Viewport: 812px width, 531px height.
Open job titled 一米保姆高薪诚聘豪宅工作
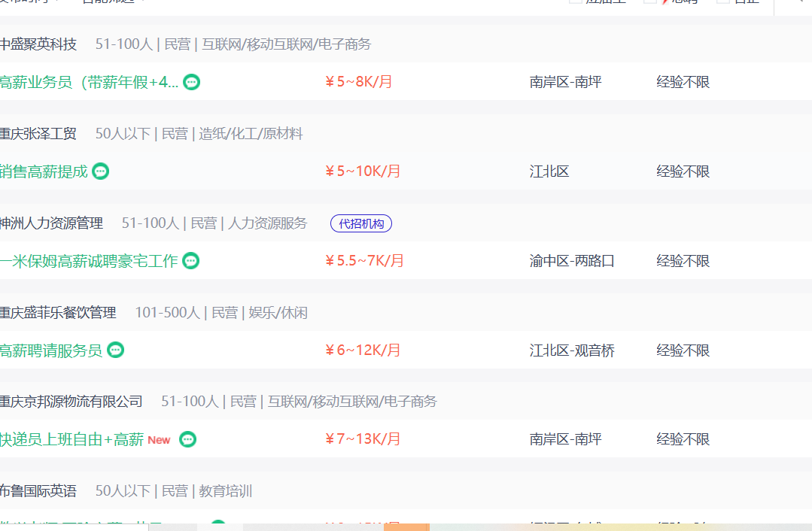(x=89, y=261)
